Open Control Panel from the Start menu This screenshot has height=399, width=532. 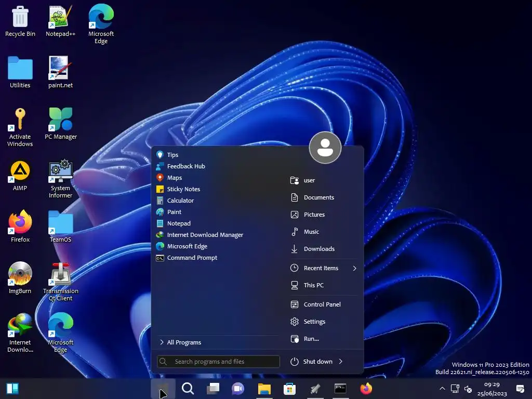(324, 304)
